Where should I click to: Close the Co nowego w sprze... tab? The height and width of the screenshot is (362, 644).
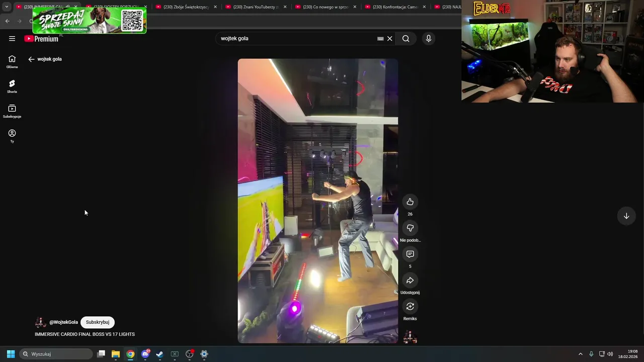[x=355, y=7]
